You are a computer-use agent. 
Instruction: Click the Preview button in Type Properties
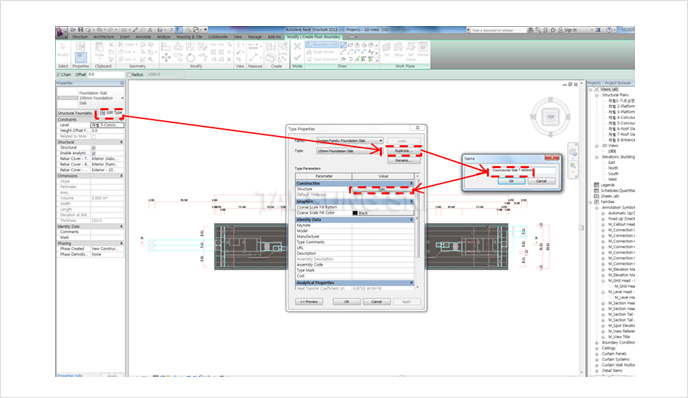309,302
